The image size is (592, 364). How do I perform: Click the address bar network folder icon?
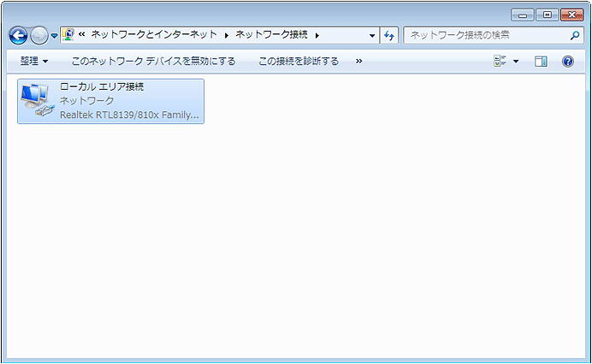coord(68,35)
